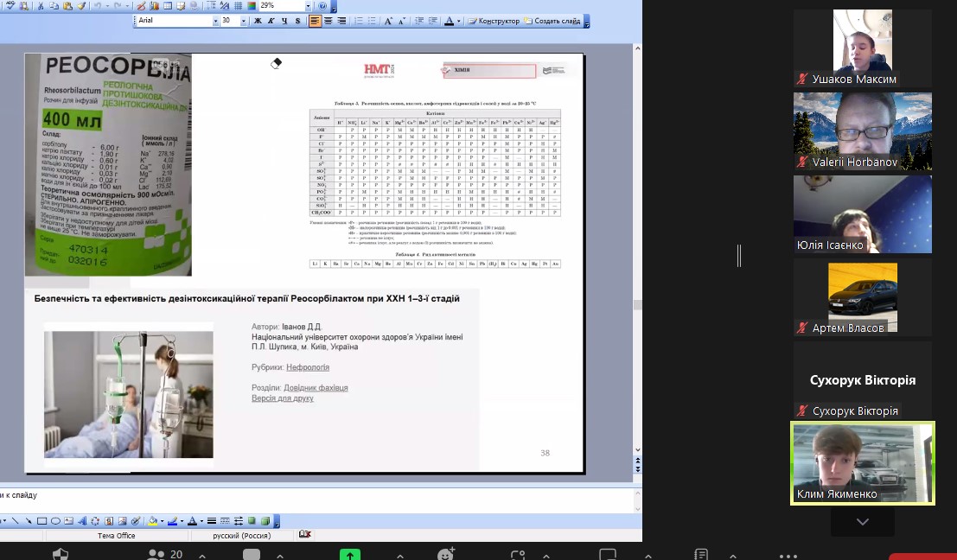Align text right
Image resolution: width=957 pixels, height=560 pixels.
tap(341, 21)
